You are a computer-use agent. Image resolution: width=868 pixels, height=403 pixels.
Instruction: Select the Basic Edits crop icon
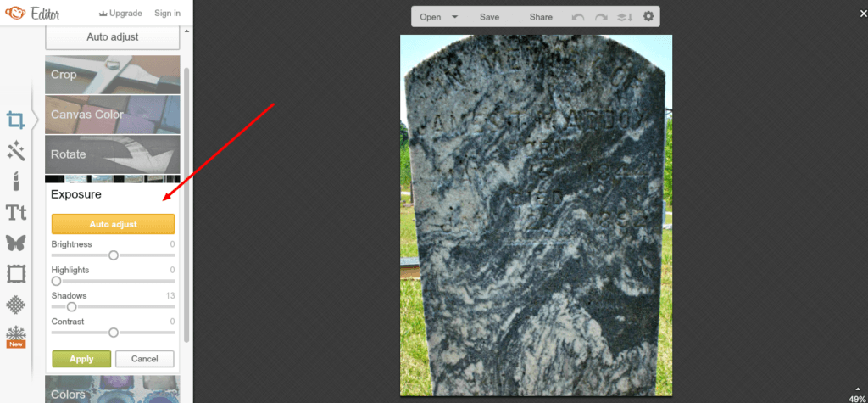pyautogui.click(x=15, y=120)
